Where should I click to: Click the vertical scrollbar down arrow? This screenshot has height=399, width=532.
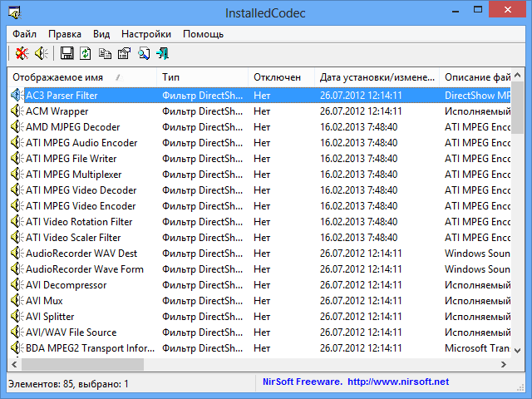tap(517, 351)
